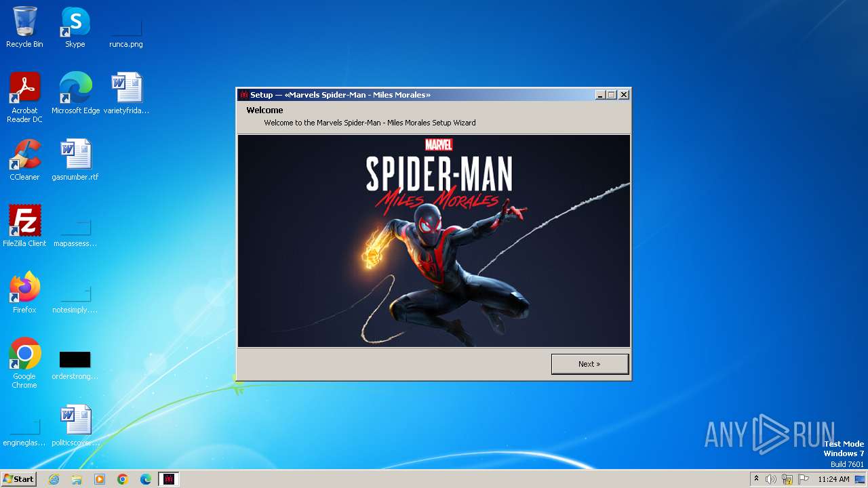
Task: Click the setup window title bar icon
Action: pyautogui.click(x=244, y=95)
